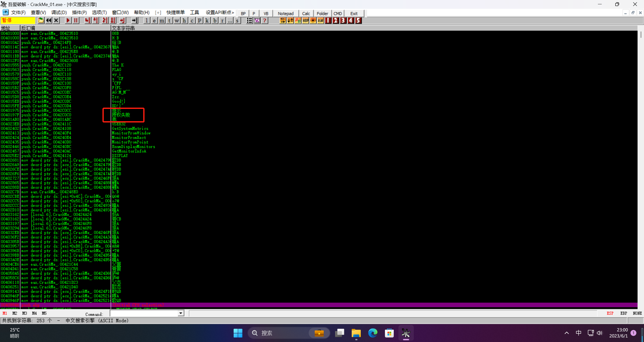Show memory map with 'm' button
The height and width of the screenshot is (342, 644).
click(x=162, y=21)
